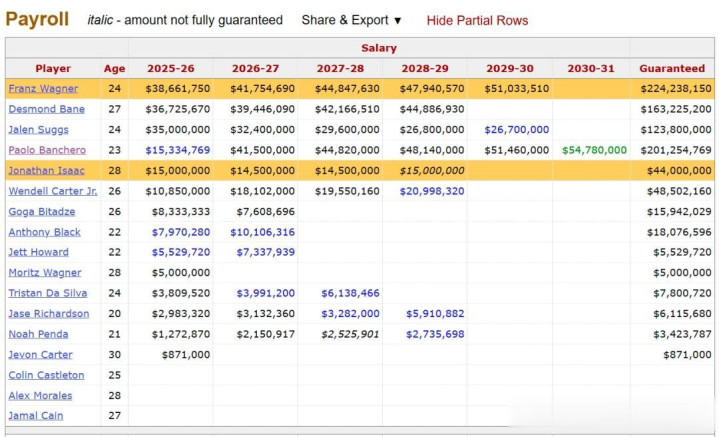The width and height of the screenshot is (719, 437).
Task: Select Jett Howard link
Action: point(39,252)
